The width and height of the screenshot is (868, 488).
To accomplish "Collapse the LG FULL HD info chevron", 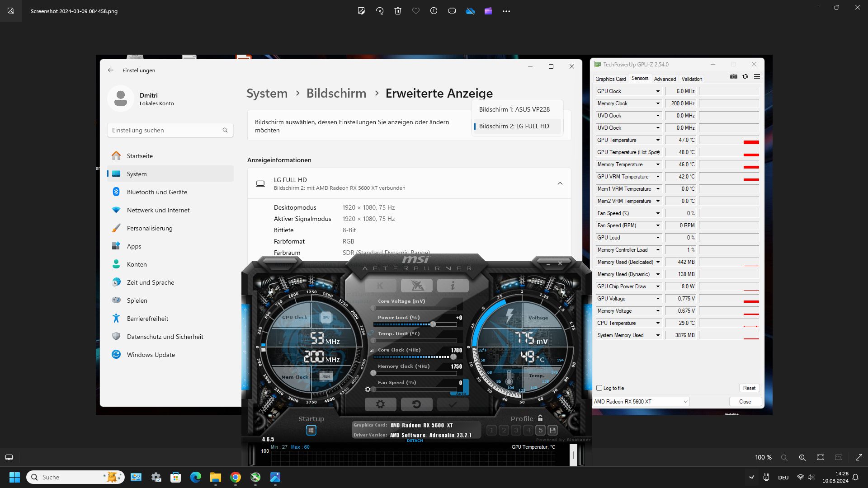I will click(x=560, y=183).
